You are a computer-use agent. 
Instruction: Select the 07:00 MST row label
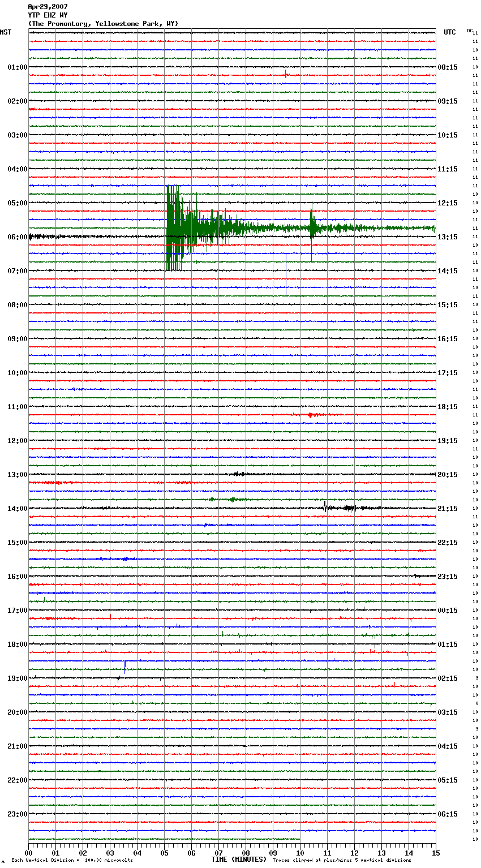(x=18, y=271)
